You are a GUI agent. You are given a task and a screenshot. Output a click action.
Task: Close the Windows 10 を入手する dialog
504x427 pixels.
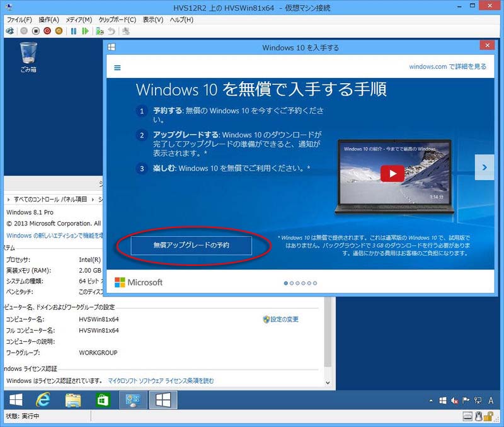[x=487, y=45]
